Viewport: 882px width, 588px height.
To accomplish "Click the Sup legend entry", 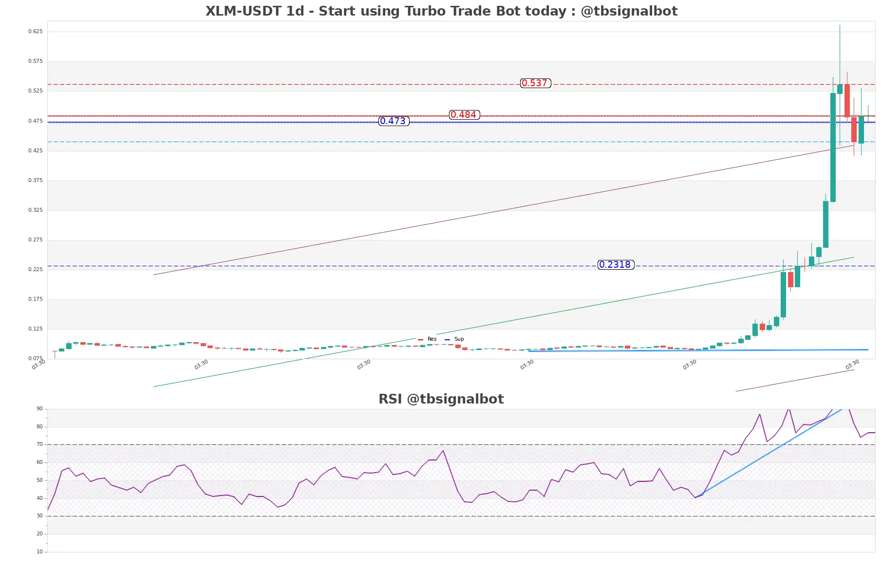I will coord(454,339).
